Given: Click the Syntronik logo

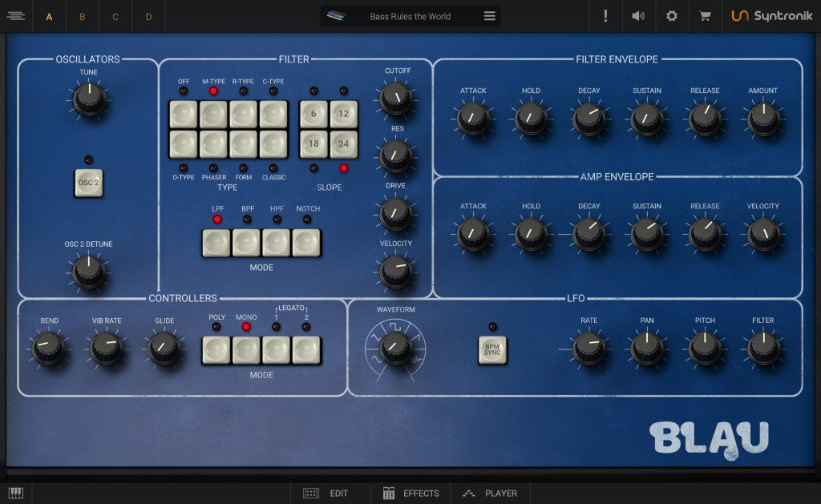Looking at the screenshot, I should (771, 16).
